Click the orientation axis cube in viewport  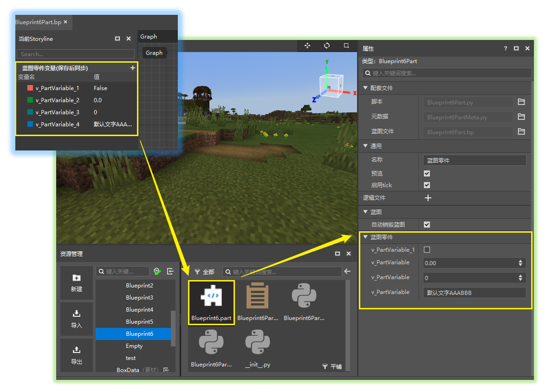(331, 86)
